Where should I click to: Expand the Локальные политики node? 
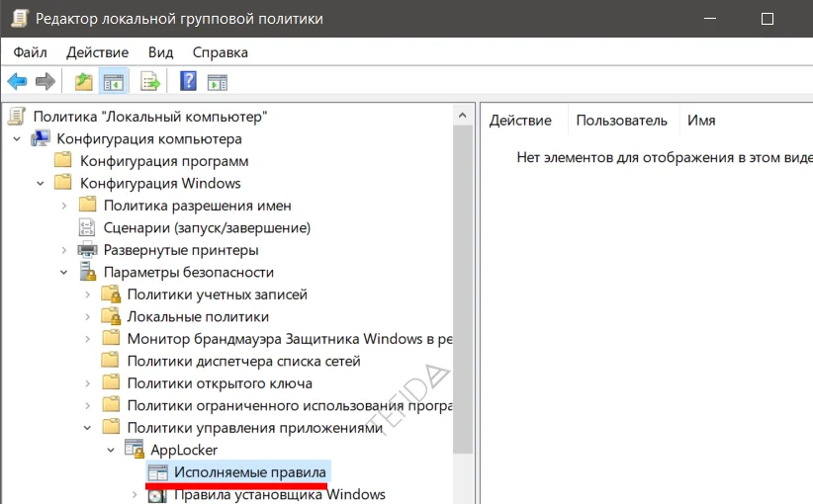tap(88, 317)
